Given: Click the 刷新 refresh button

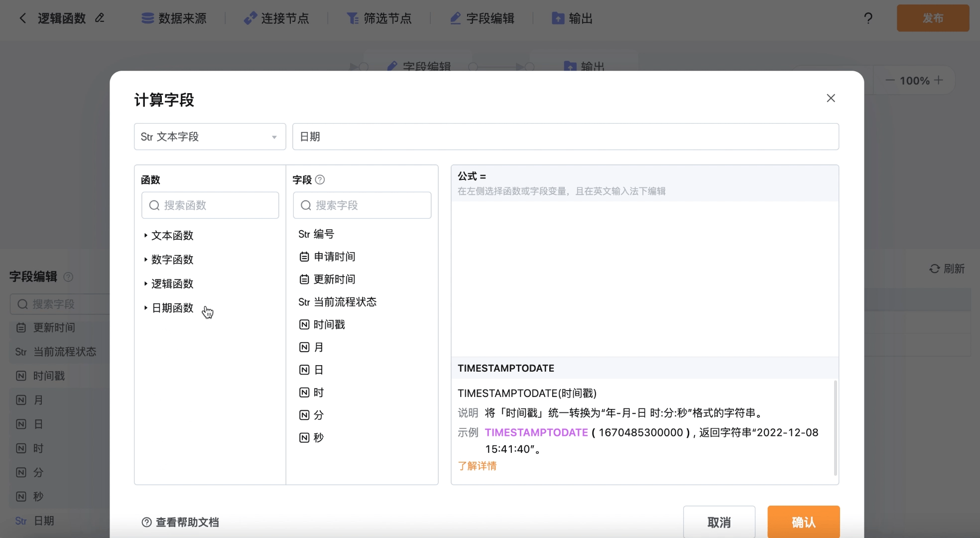Looking at the screenshot, I should [x=947, y=269].
